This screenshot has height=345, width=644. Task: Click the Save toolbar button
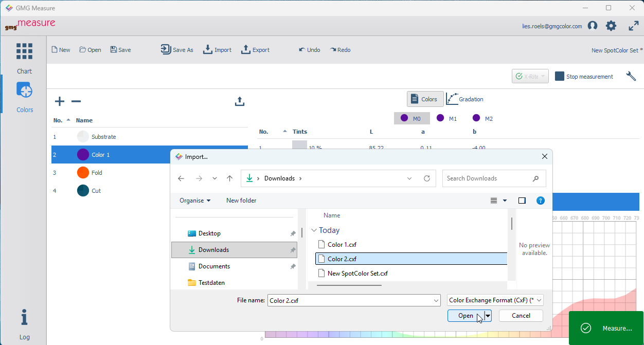(x=121, y=50)
